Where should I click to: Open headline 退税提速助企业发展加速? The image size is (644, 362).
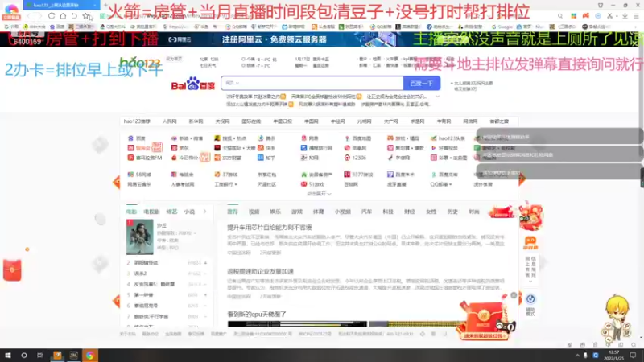click(260, 271)
